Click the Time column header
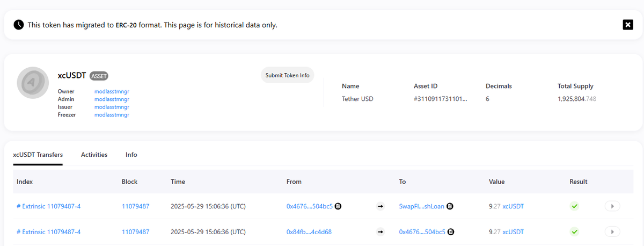The image size is (644, 246). [178, 182]
